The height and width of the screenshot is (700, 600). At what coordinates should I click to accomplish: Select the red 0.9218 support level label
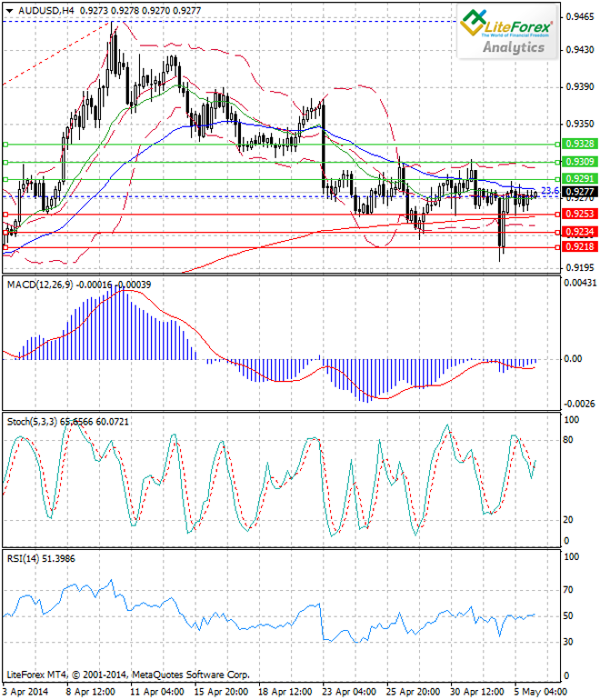tap(580, 246)
